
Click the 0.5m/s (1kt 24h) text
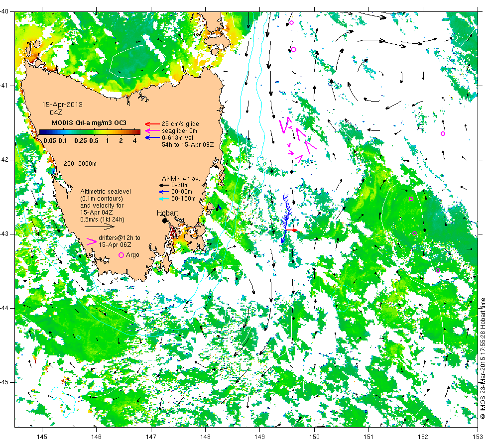pos(102,220)
